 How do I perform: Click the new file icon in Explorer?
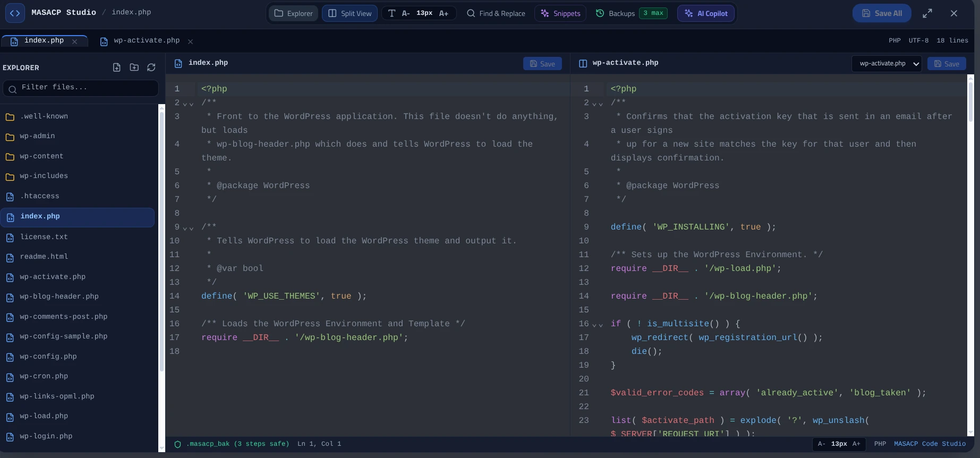click(x=117, y=67)
